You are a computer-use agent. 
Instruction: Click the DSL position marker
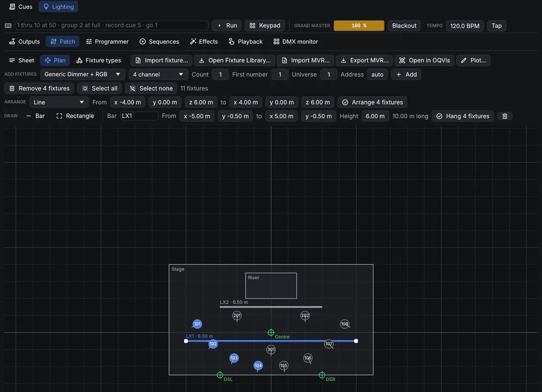point(220,375)
